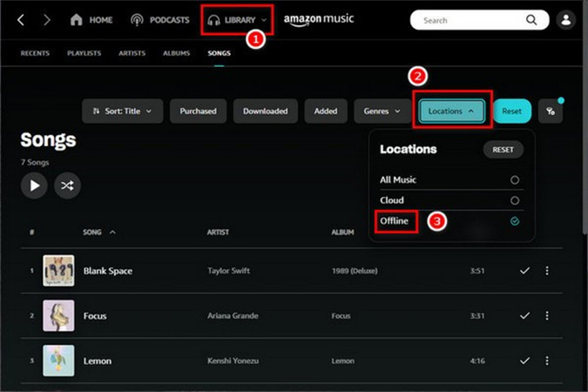Click the 1989 album art thumbnail
Viewport: 588px width, 392px height.
point(58,270)
